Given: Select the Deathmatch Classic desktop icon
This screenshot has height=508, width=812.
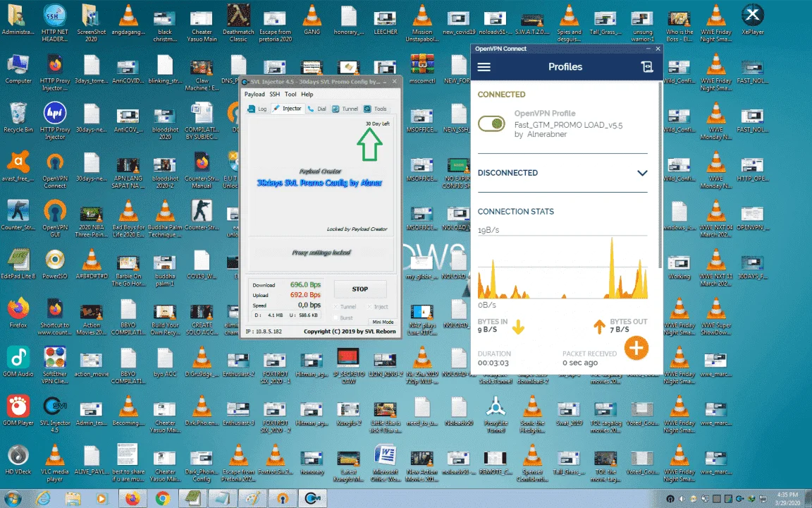Looking at the screenshot, I should (238, 23).
